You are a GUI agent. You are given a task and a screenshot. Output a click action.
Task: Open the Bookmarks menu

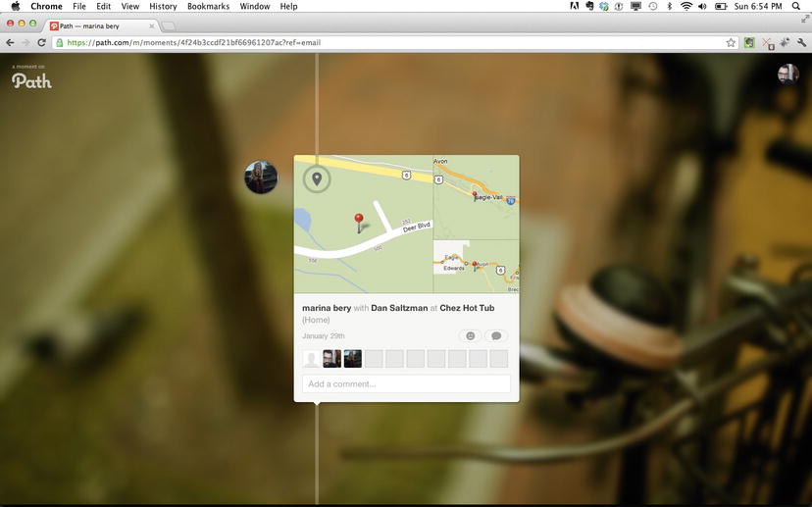click(x=208, y=6)
